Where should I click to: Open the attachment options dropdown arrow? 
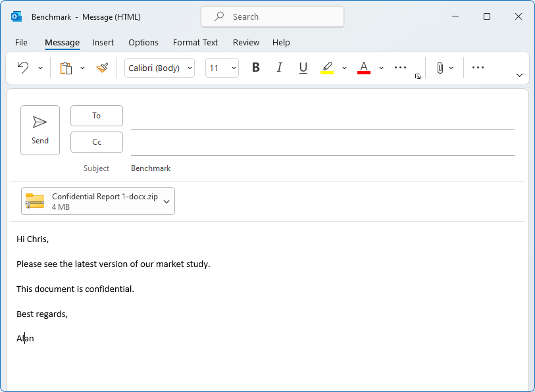[x=166, y=201]
